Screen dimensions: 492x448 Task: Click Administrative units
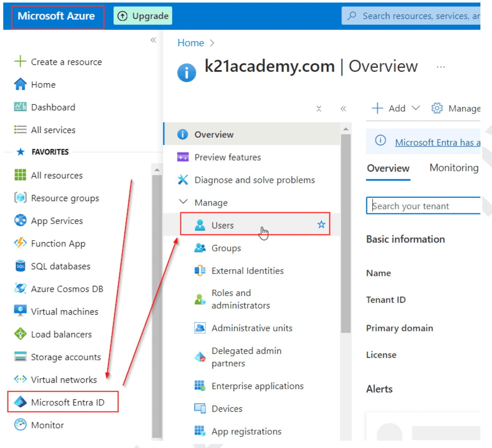click(x=252, y=328)
